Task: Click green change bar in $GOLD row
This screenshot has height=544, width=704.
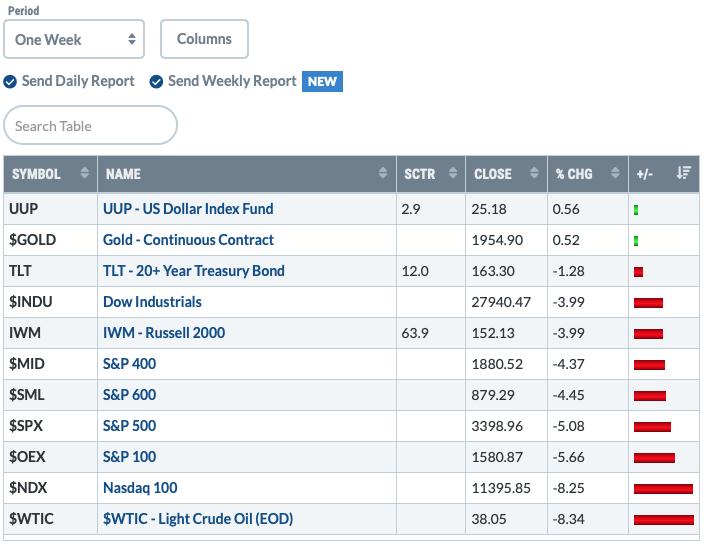Action: coord(636,241)
